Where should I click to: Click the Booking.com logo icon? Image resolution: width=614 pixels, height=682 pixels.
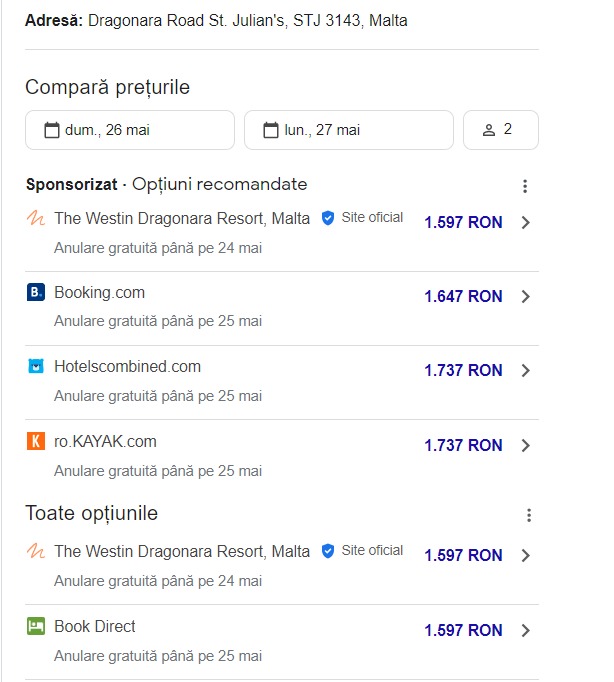tap(36, 293)
